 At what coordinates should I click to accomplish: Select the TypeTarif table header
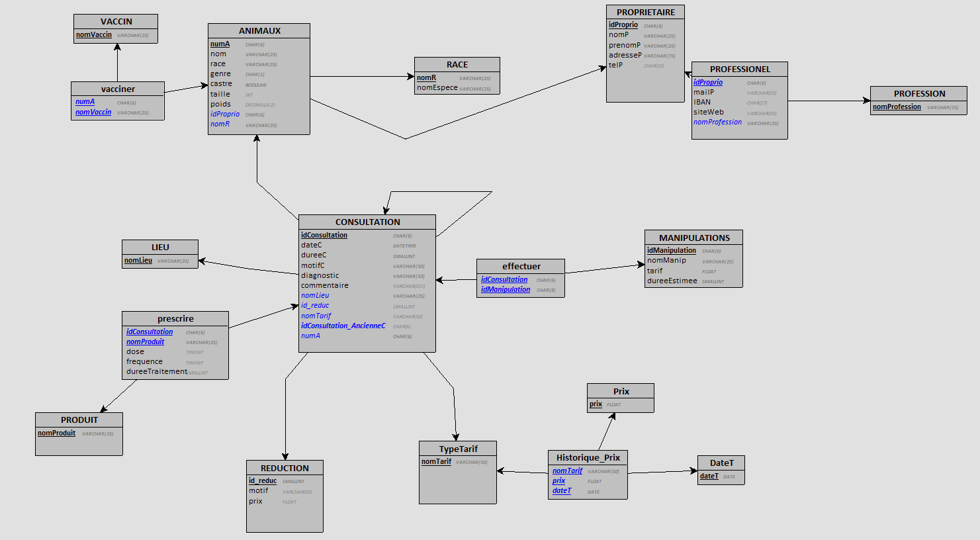click(458, 449)
